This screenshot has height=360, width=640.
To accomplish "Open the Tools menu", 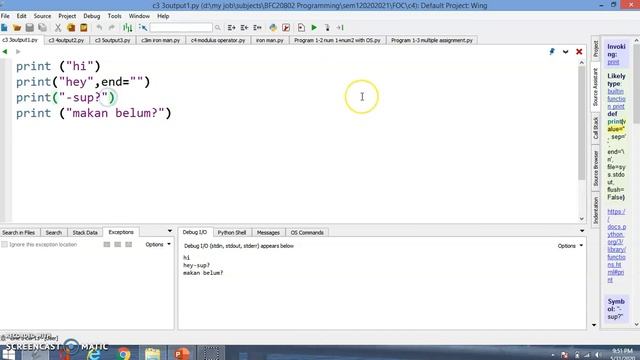I will pos(114,16).
